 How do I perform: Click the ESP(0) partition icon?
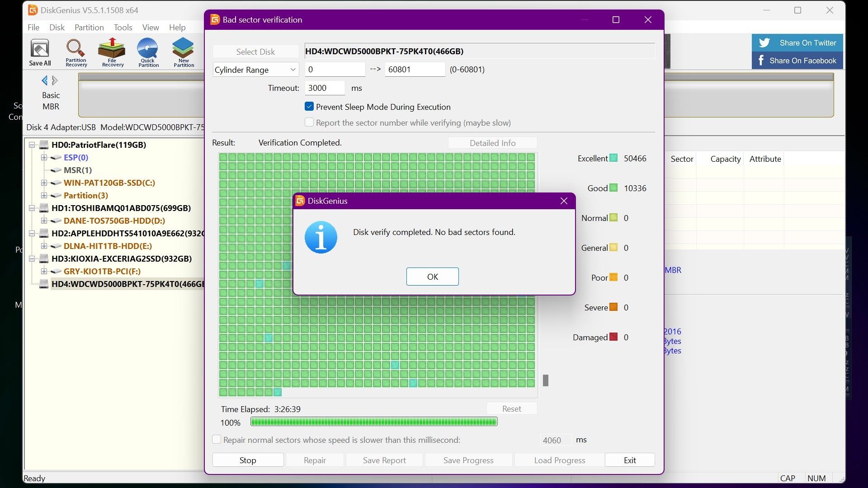tap(56, 158)
